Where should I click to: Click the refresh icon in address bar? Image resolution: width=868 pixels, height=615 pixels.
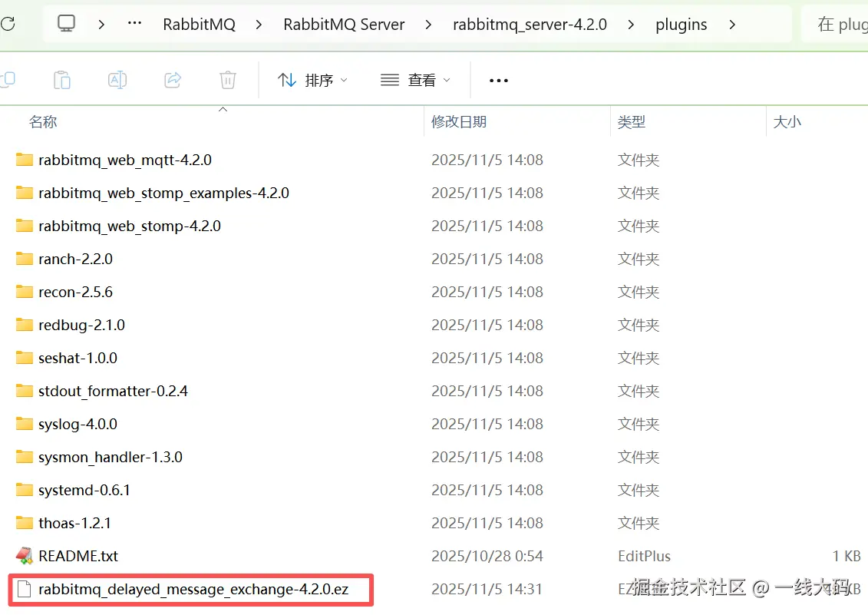(x=8, y=24)
